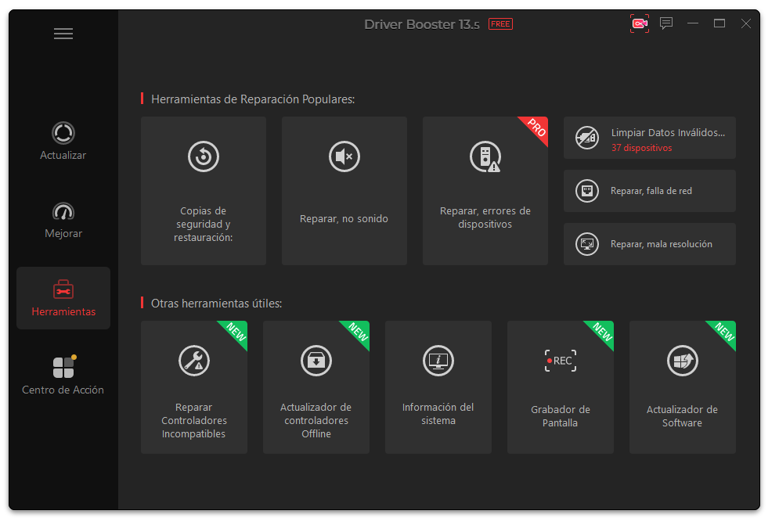Image resolution: width=779 pixels, height=532 pixels.
Task: Open Grabador de Pantalla label
Action: point(561,416)
